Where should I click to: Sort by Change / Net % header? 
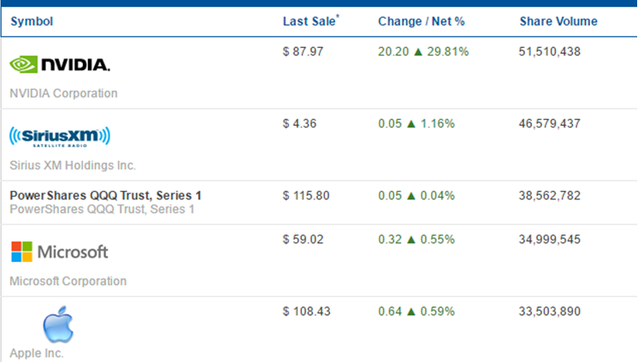coord(422,21)
